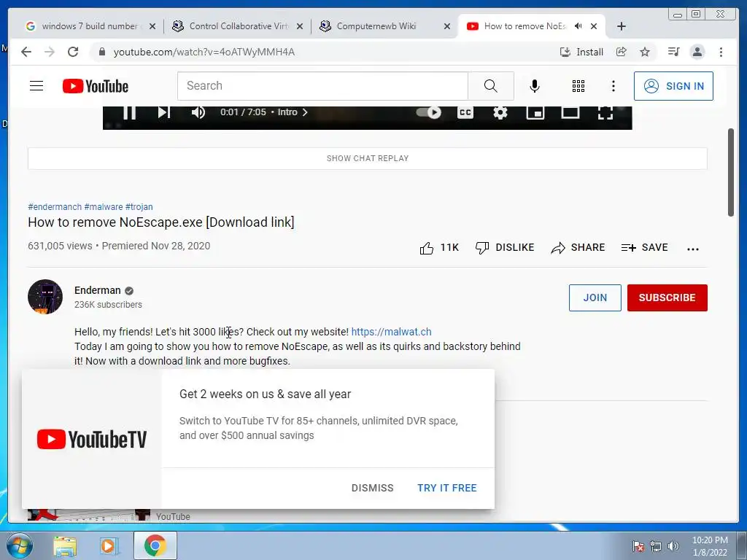
Task: Enter full screen mode
Action: (605, 112)
